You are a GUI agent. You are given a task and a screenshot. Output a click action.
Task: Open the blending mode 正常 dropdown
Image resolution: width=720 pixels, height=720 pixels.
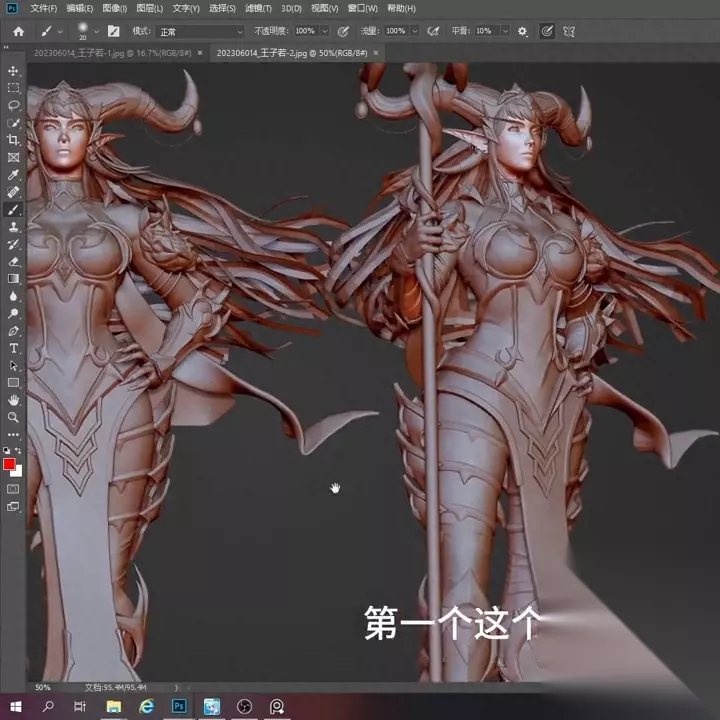tap(200, 32)
